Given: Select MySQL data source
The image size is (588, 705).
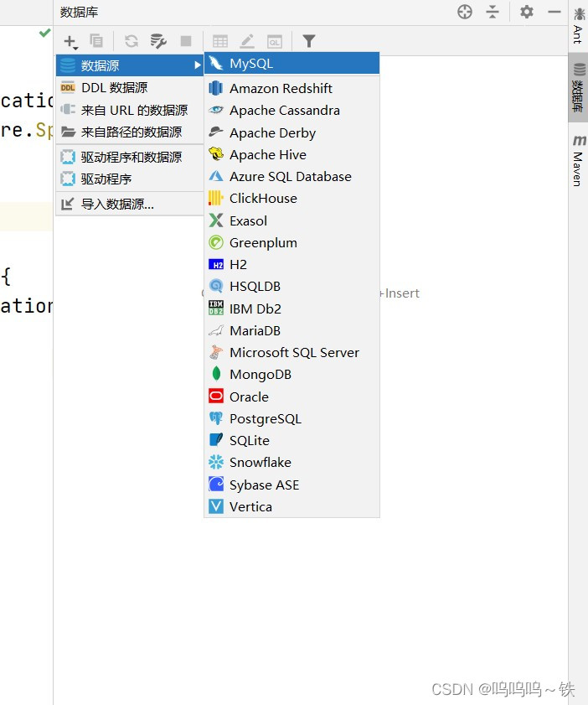Looking at the screenshot, I should click(292, 64).
